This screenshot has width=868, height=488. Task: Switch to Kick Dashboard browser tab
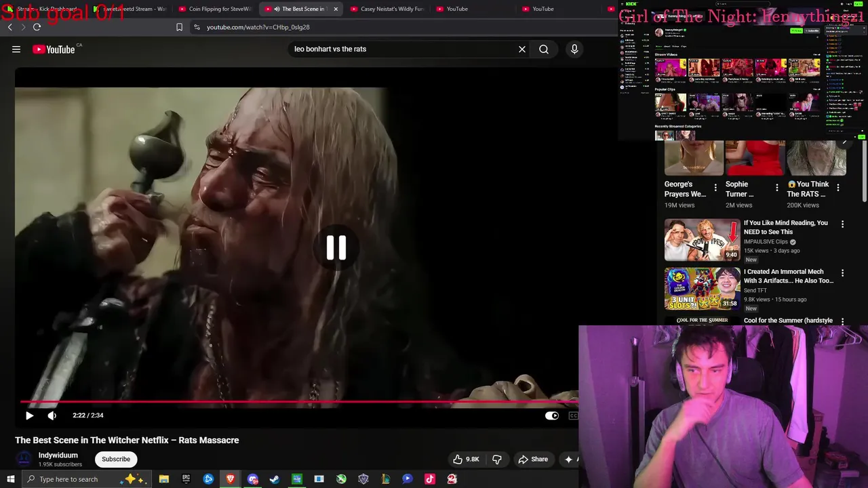point(45,9)
